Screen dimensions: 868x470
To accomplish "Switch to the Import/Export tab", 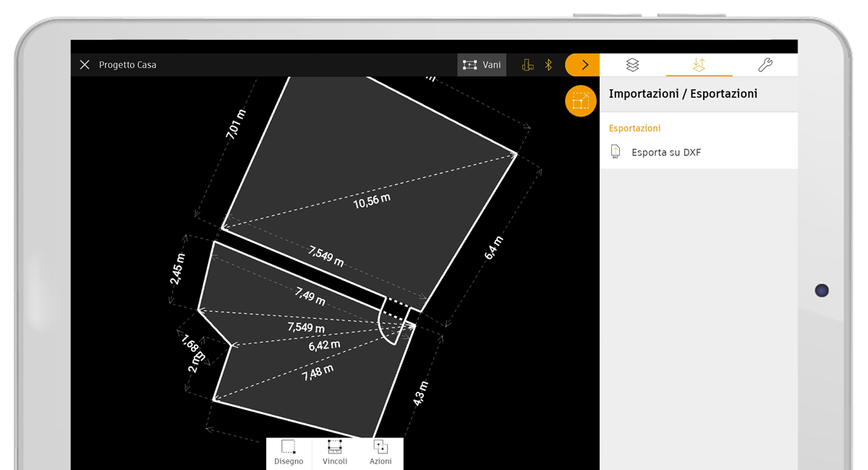I will (699, 65).
